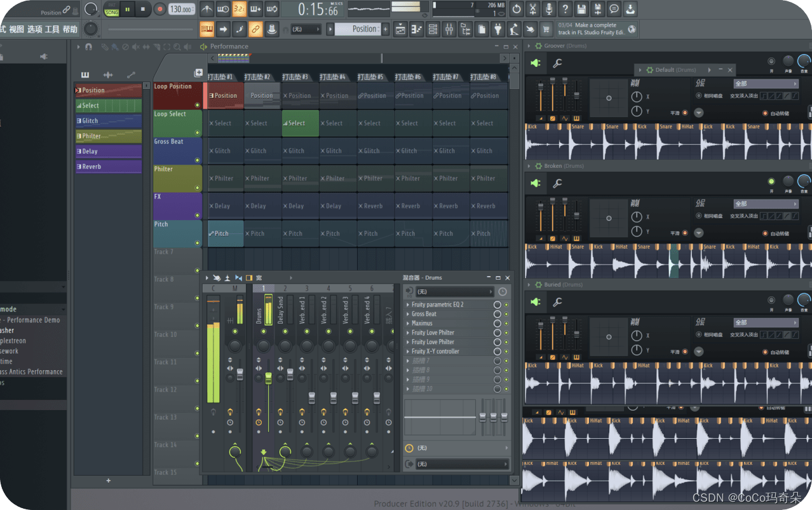812x510 pixels.
Task: Open the 工具 (Tools) menu
Action: pyautogui.click(x=52, y=29)
